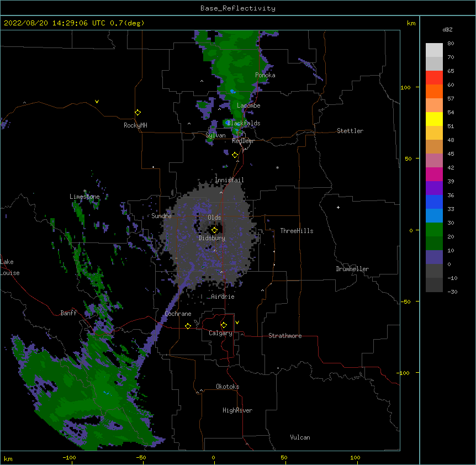This screenshot has height=465, width=476.
Task: Click the km unit label at top right
Action: (411, 23)
